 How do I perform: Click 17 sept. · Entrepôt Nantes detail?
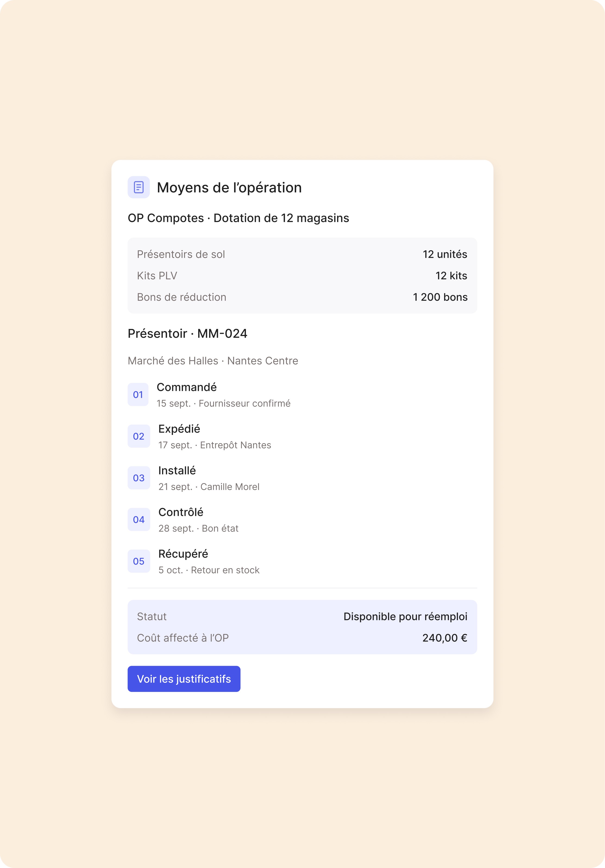click(215, 445)
